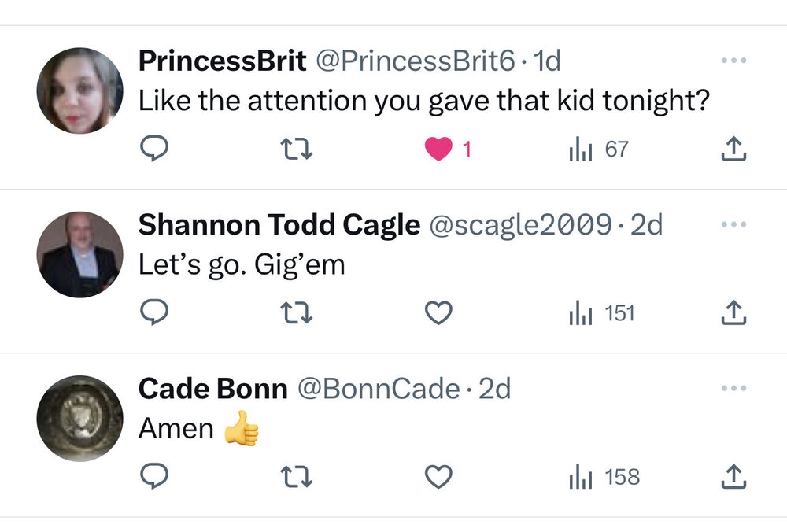
Task: Share Cade Bonn's tweet
Action: (733, 477)
